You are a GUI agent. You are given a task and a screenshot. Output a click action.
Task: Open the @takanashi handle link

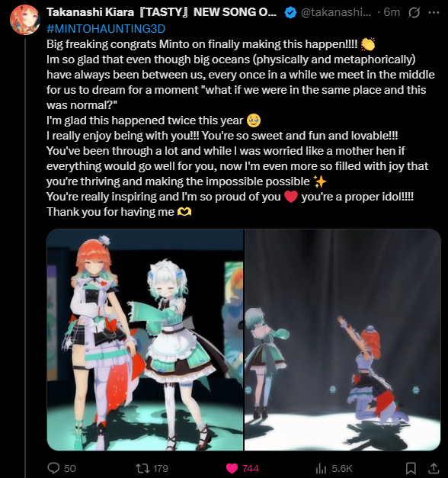coord(336,12)
